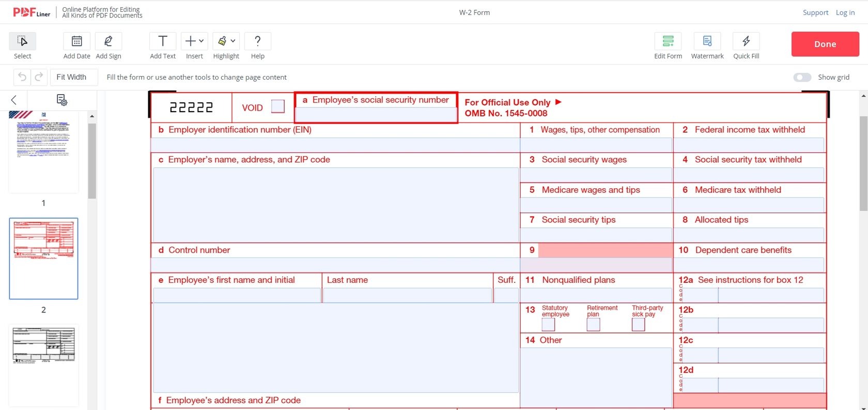Click the Social security wages field
Viewport: 868px width, 410px height.
pyautogui.click(x=596, y=175)
